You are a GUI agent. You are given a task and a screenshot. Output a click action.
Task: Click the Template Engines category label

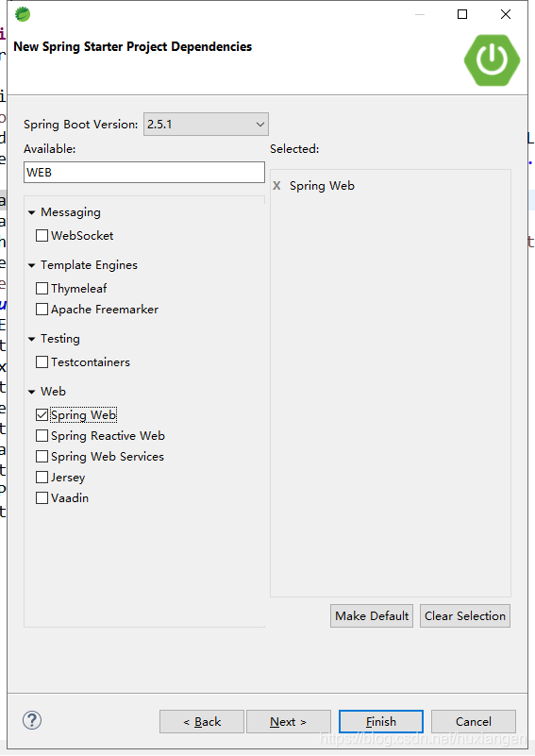pos(89,265)
